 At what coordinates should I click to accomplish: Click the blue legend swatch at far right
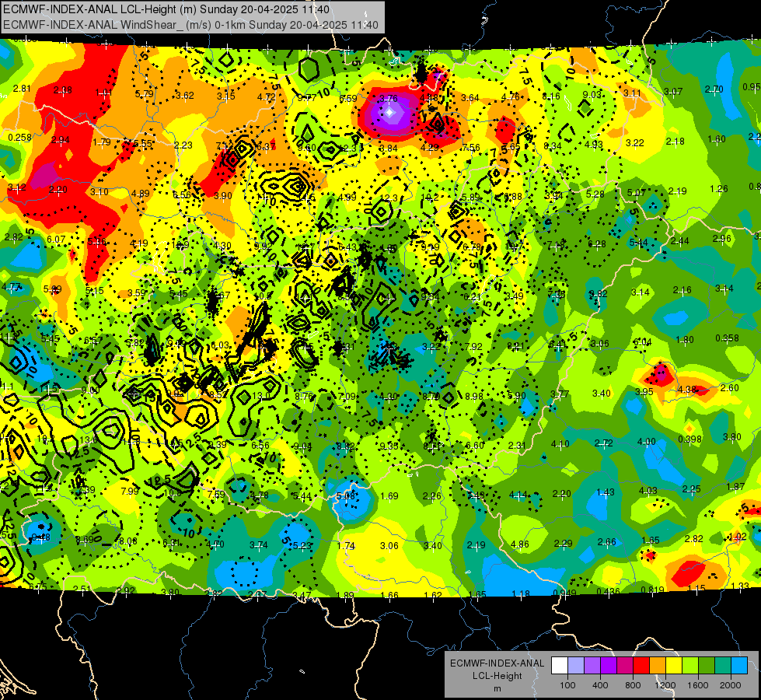[739, 666]
